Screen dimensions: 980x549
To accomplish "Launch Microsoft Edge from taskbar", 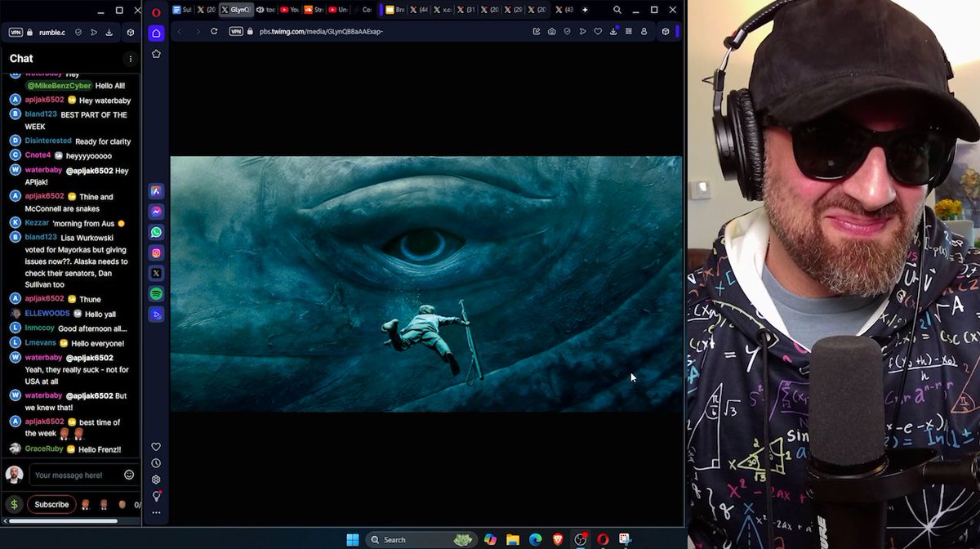I will pos(536,539).
